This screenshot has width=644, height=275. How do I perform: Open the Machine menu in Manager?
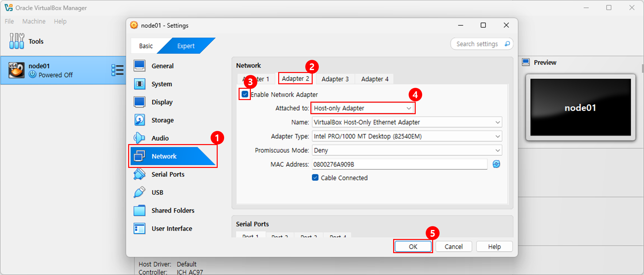34,21
